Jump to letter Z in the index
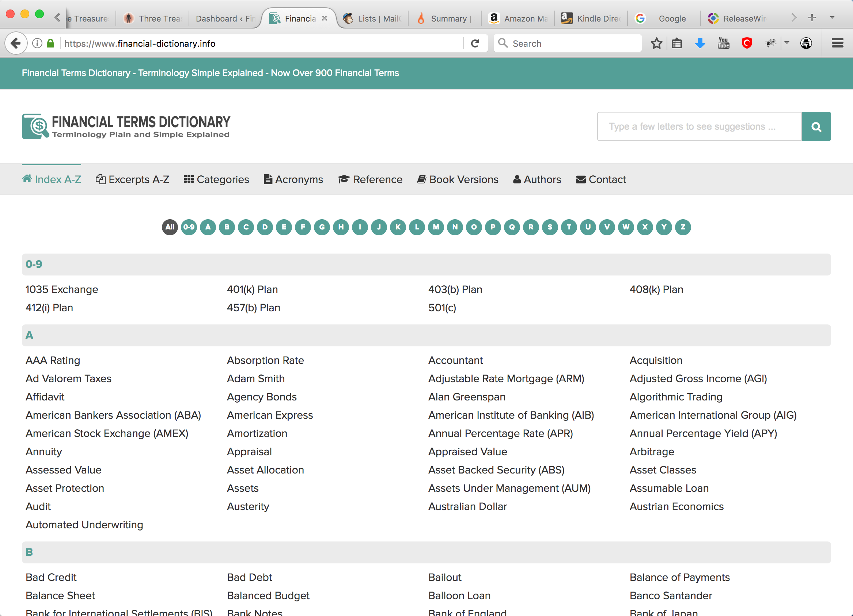The height and width of the screenshot is (616, 853). pos(683,227)
